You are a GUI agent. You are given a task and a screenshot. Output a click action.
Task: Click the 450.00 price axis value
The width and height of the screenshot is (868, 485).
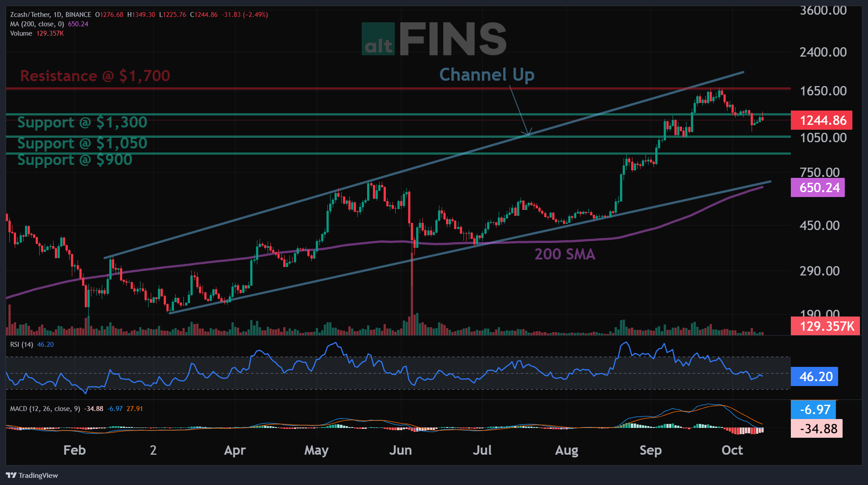tap(820, 226)
